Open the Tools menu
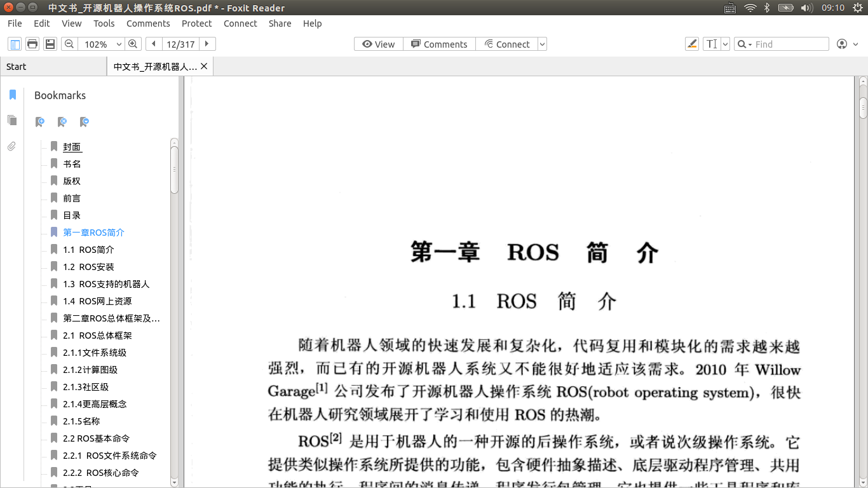Image resolution: width=868 pixels, height=488 pixels. (104, 24)
